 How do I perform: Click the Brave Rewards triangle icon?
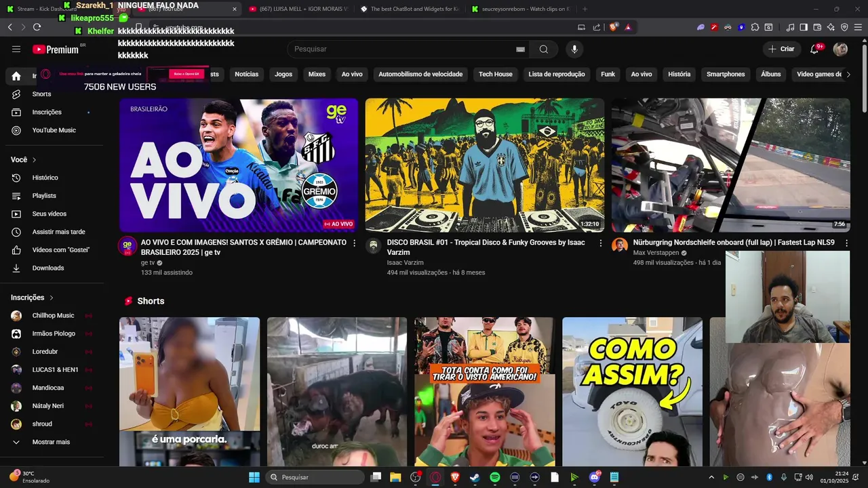628,27
